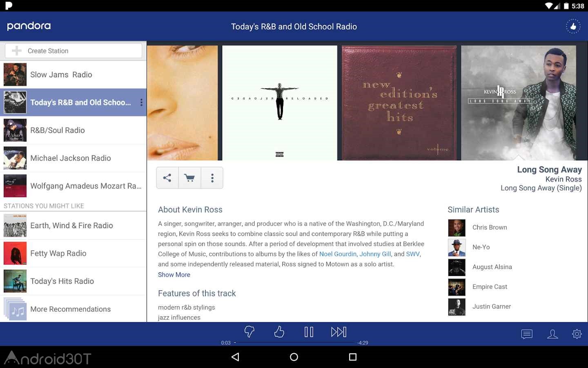Thumb up the current song
588x368 pixels.
coord(279,332)
